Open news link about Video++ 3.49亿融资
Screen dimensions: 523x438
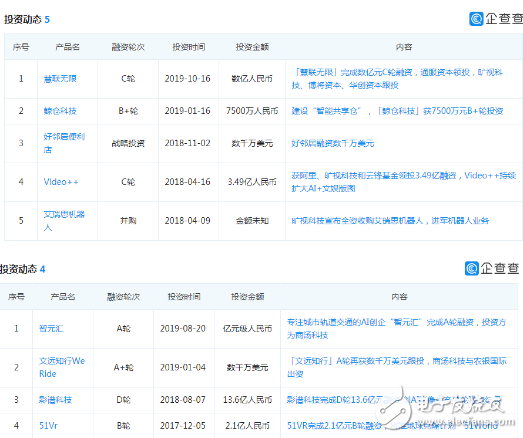pyautogui.click(x=404, y=182)
